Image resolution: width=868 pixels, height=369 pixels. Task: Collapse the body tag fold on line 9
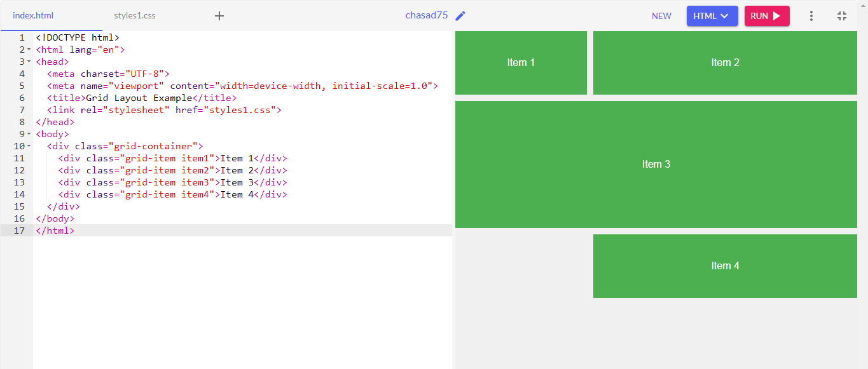pyautogui.click(x=29, y=134)
